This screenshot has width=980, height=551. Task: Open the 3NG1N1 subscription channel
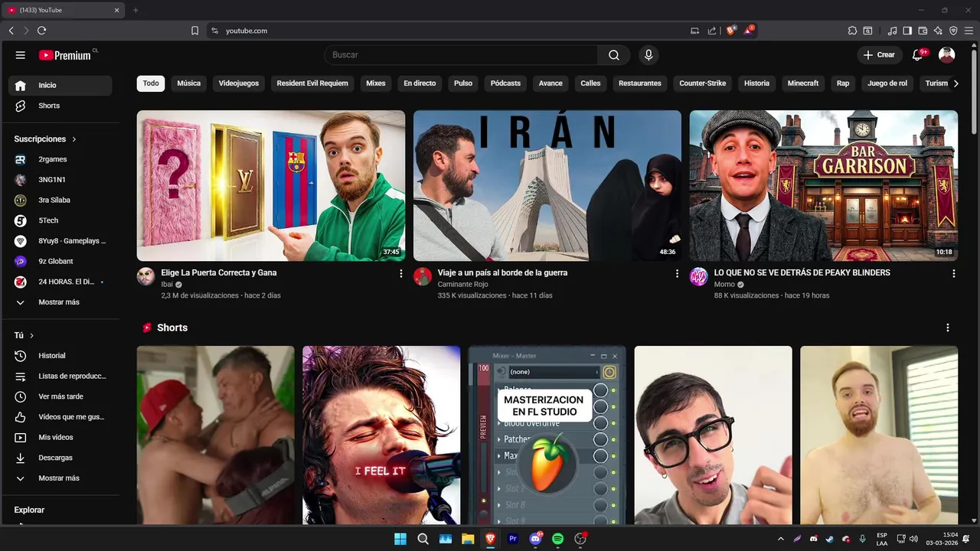pyautogui.click(x=60, y=180)
